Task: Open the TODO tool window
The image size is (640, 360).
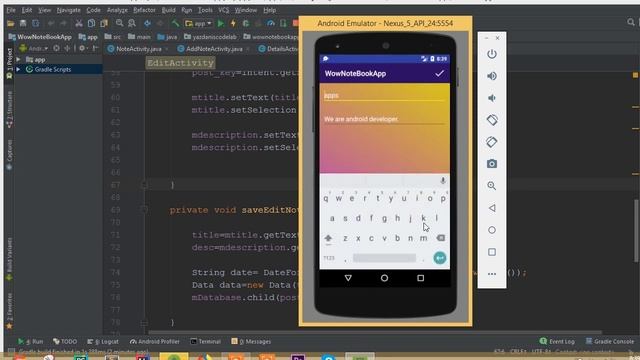Action: tap(65, 341)
